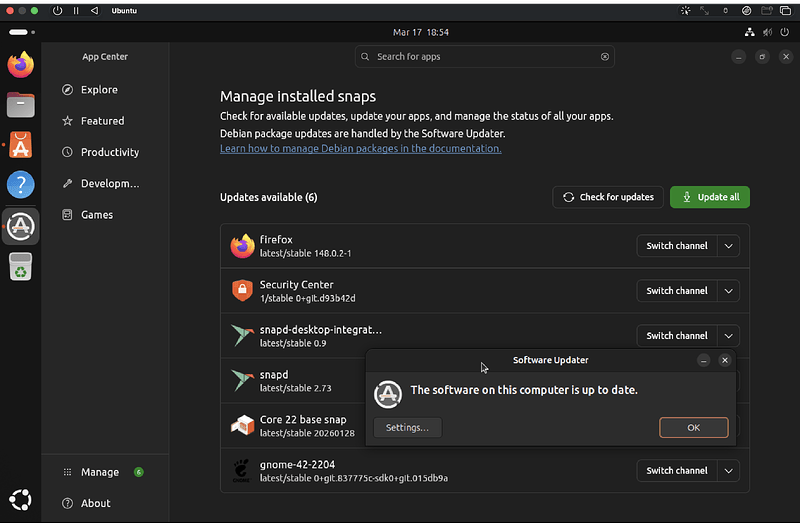Click the gnome-42-2204 foot icon
Screen dimensions: 800x523
click(241, 470)
